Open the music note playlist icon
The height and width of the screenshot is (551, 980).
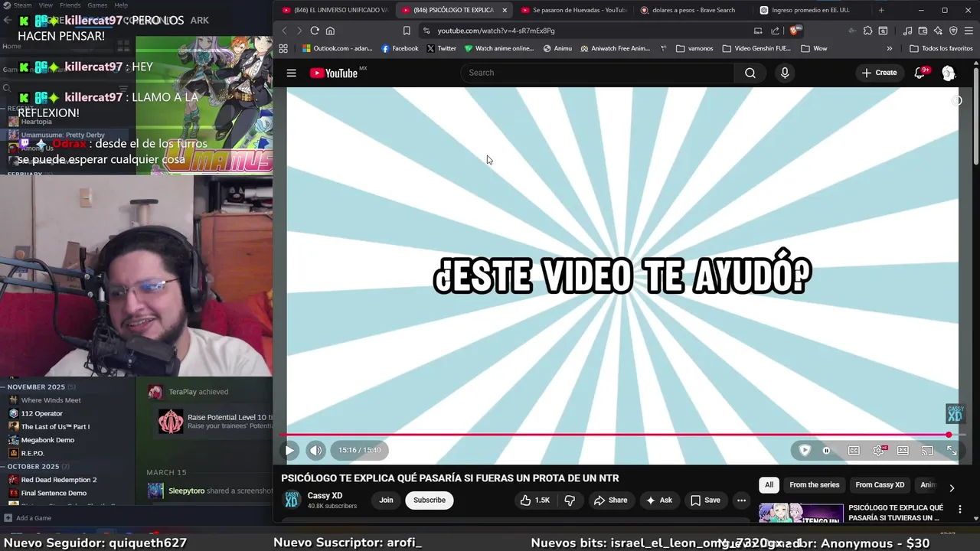click(x=907, y=31)
